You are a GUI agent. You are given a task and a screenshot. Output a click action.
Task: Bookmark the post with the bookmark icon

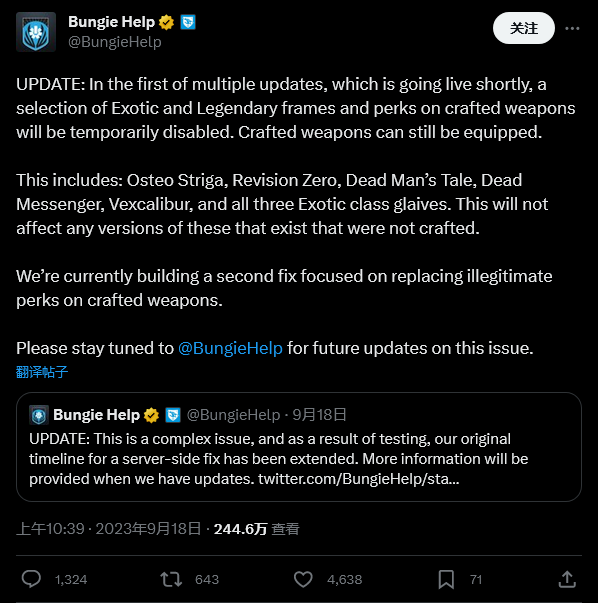[x=446, y=579]
